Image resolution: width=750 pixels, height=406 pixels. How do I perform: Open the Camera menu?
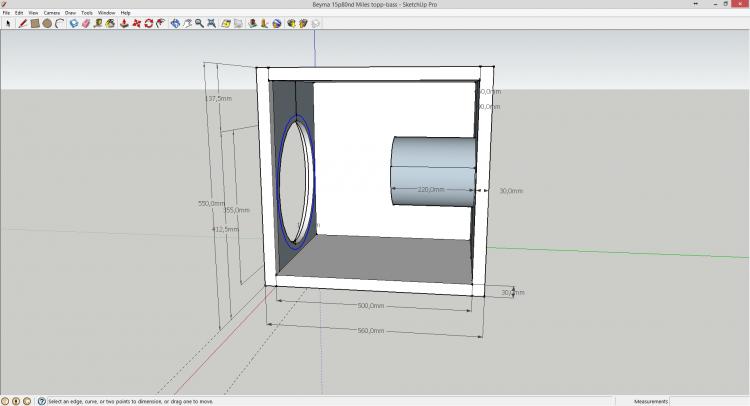(51, 13)
